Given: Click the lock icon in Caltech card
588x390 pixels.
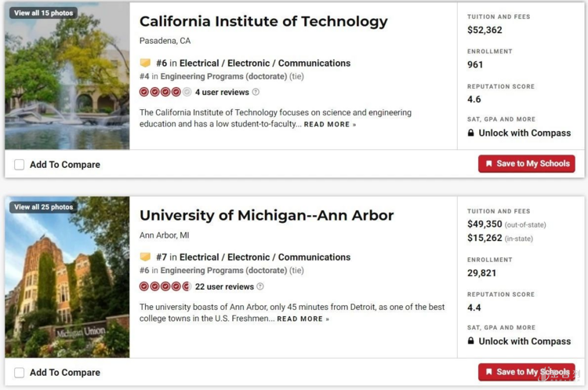Looking at the screenshot, I should (470, 133).
